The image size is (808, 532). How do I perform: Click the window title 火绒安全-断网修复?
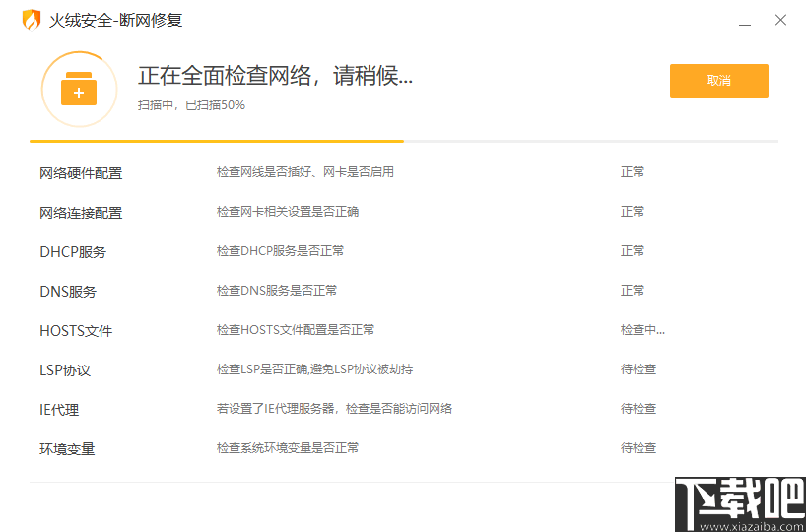[x=116, y=20]
